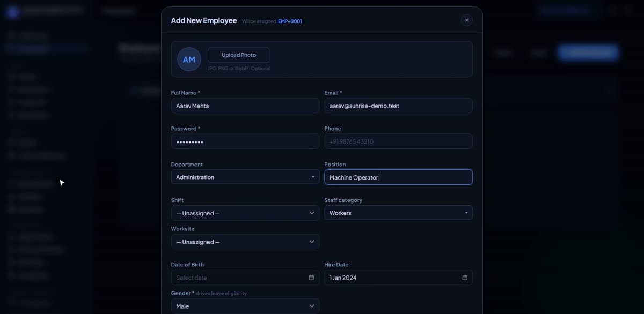Click the Upload Photo button
This screenshot has width=644, height=314.
(239, 55)
